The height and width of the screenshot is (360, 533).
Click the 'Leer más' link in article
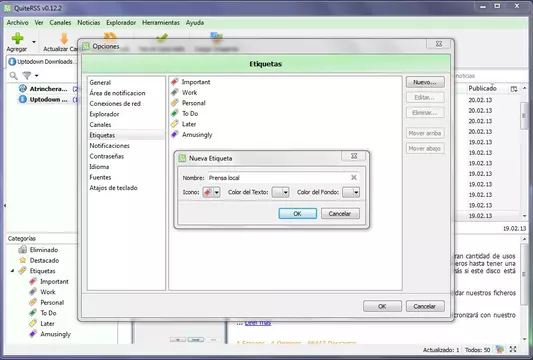point(258,323)
